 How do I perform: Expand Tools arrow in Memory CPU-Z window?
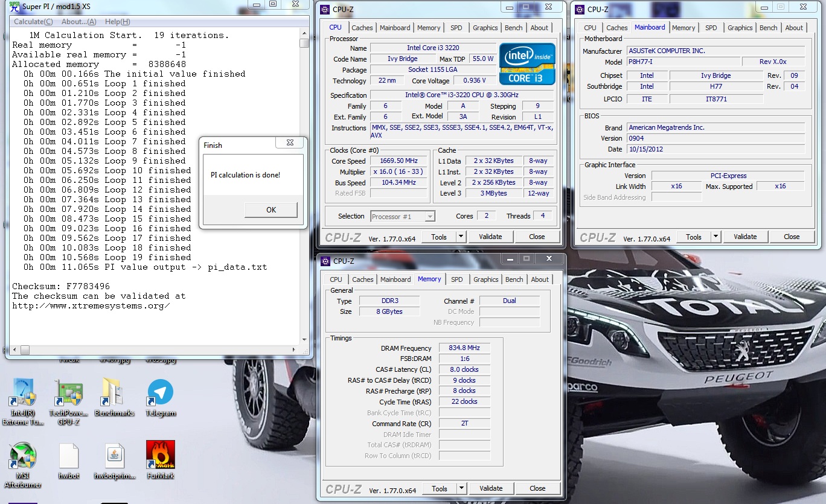click(461, 488)
